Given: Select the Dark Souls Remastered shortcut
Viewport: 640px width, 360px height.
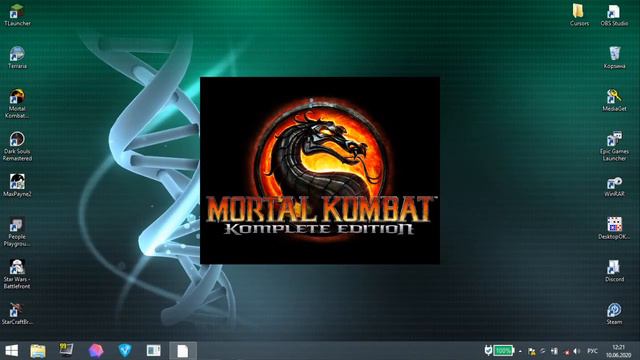Looking at the screenshot, I should click(17, 147).
